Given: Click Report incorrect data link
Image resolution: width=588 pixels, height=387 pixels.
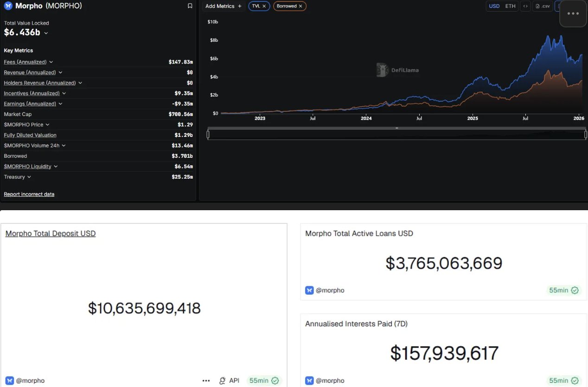Looking at the screenshot, I should click(29, 194).
